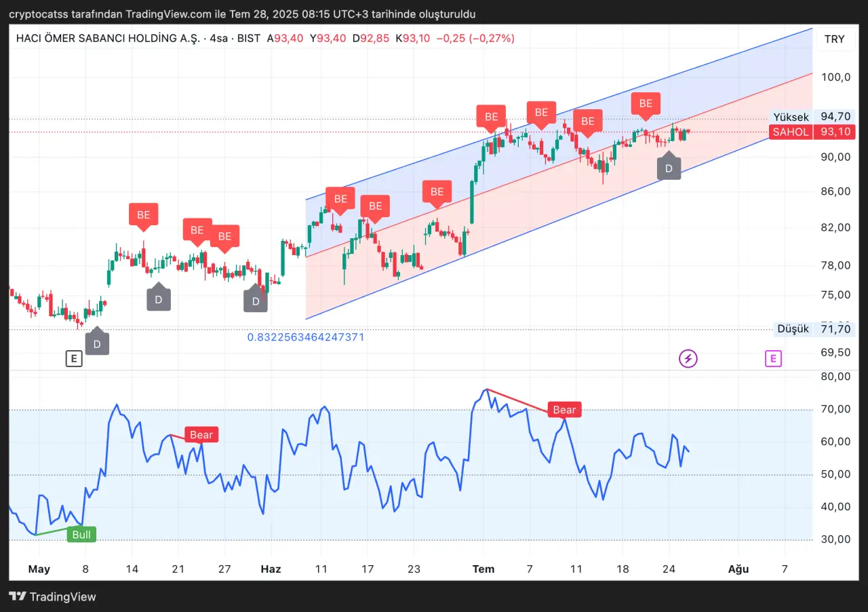Click the blue 0.8322563464247371 channel value
This screenshot has height=612, width=868.
click(305, 337)
